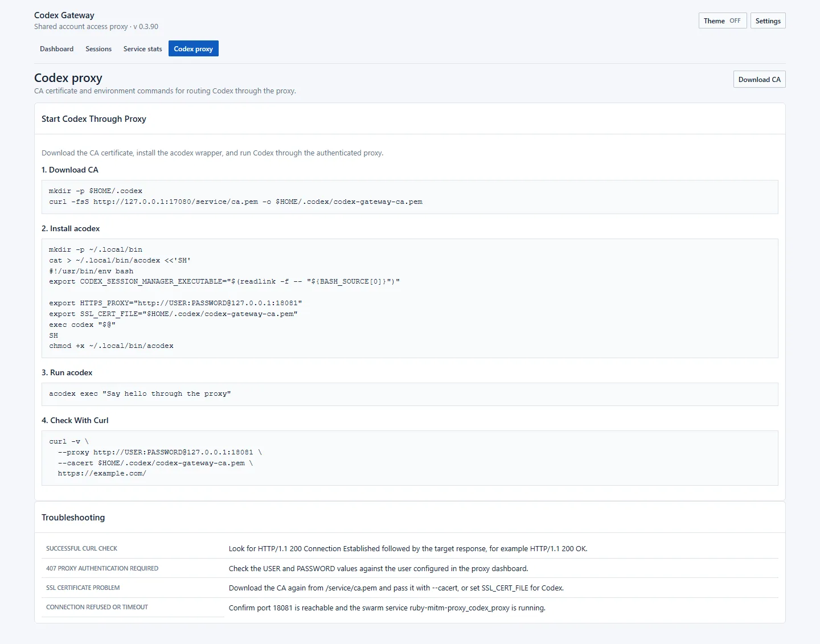
Task: Click the 'Confirm port 18081 is reachable' text
Action: [387, 608]
